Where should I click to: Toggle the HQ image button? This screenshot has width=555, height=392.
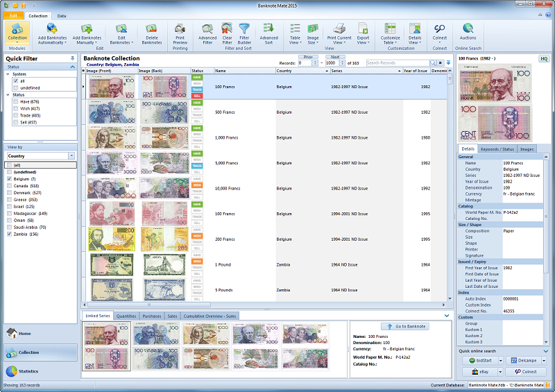(544, 59)
